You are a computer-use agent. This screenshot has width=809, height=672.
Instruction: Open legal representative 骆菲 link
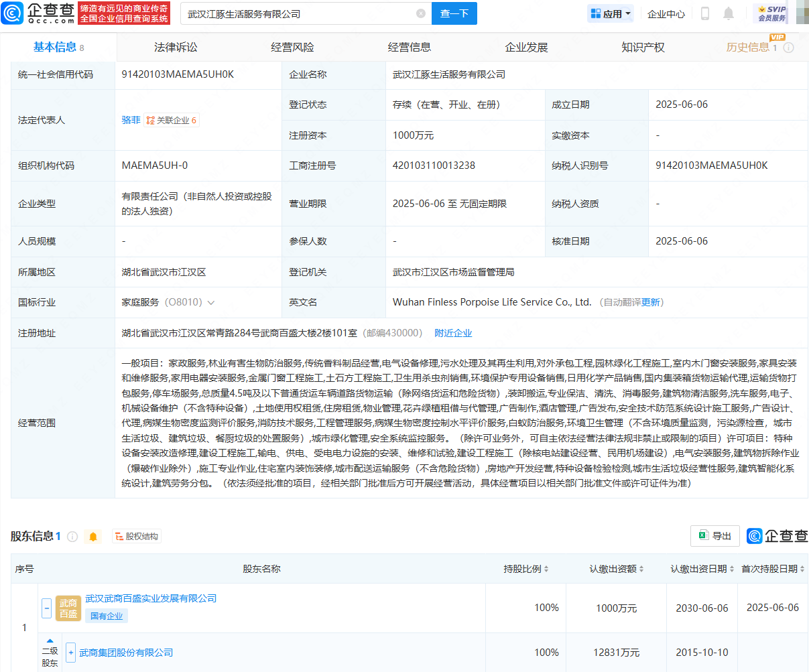coord(131,120)
